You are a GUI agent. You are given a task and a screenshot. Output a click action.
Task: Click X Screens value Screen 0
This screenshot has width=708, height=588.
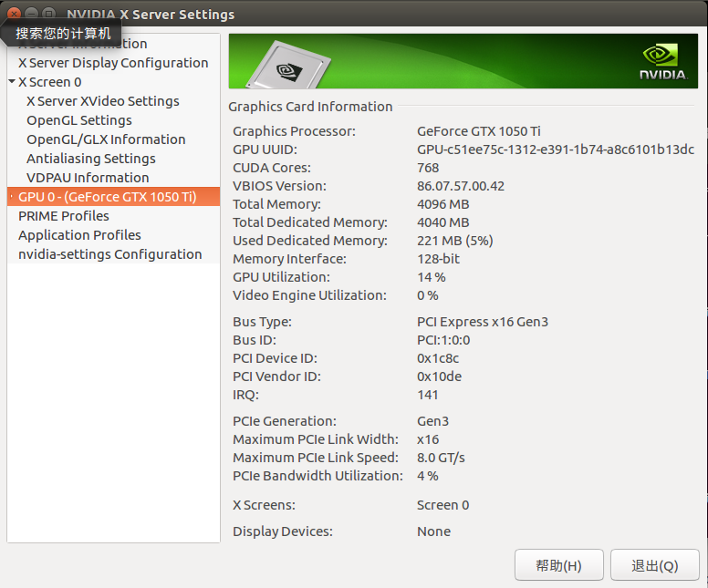442,505
